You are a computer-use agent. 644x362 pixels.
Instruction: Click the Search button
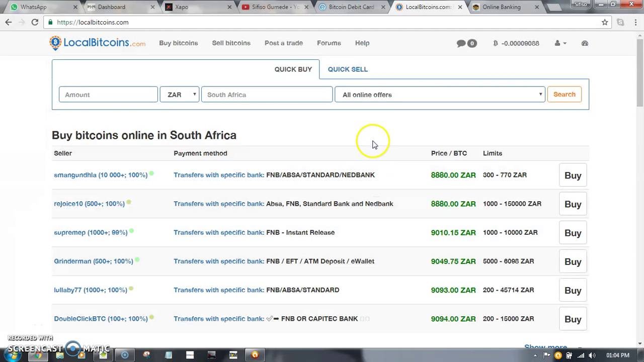565,95
